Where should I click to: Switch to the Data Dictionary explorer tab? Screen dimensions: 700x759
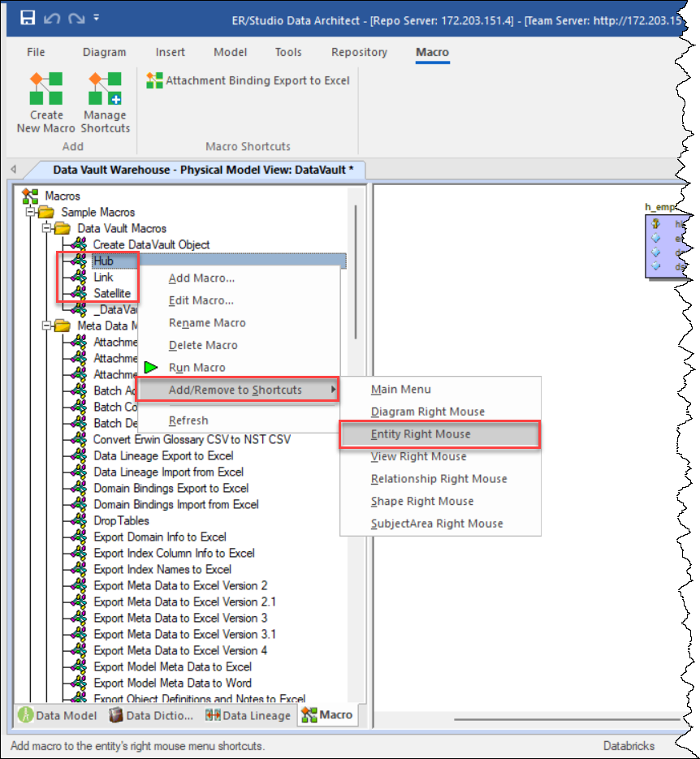151,715
